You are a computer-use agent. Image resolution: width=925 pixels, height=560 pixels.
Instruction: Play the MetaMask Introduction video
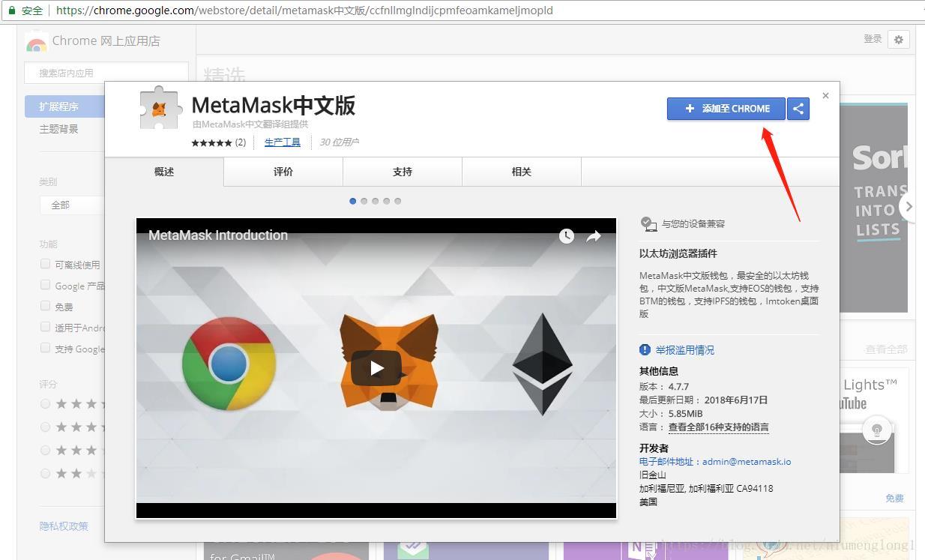(376, 368)
